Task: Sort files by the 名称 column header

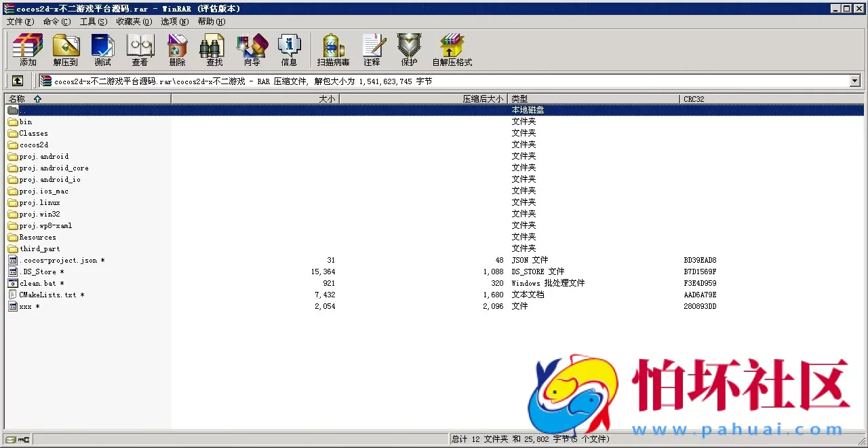Action: 18,98
